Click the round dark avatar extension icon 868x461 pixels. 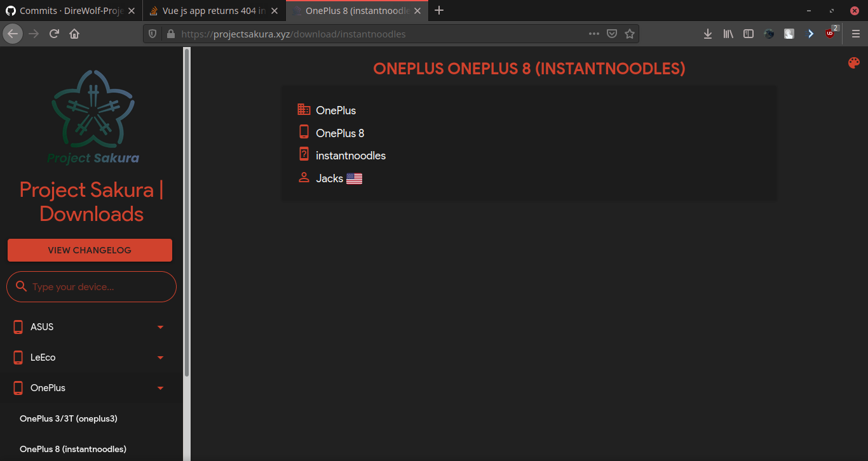(x=769, y=34)
